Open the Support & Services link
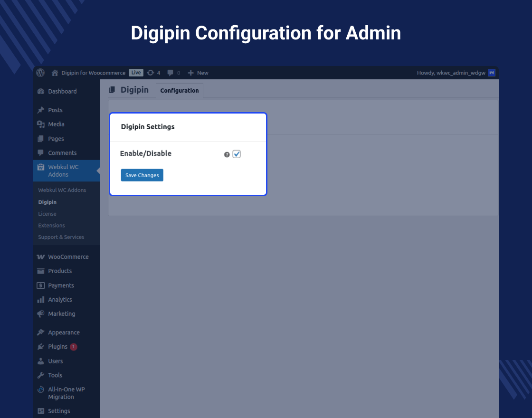The width and height of the screenshot is (532, 418). (61, 237)
